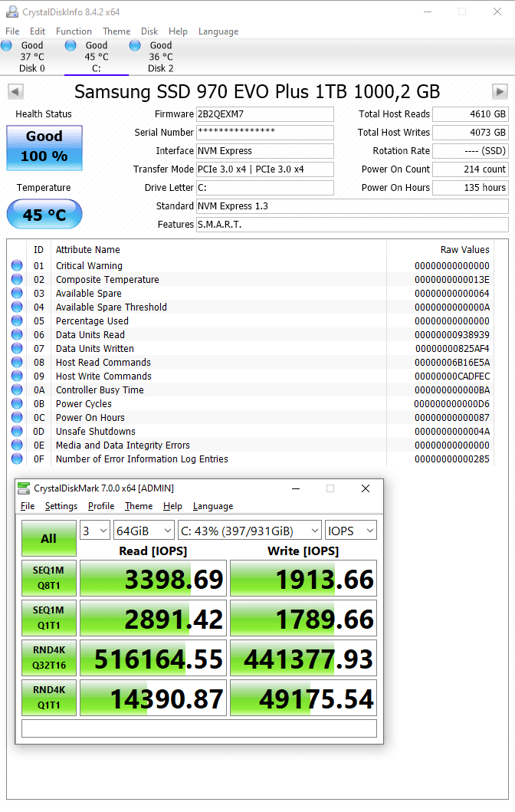Click status orb for Critical Warning row
This screenshot has height=812, width=515.
click(17, 265)
